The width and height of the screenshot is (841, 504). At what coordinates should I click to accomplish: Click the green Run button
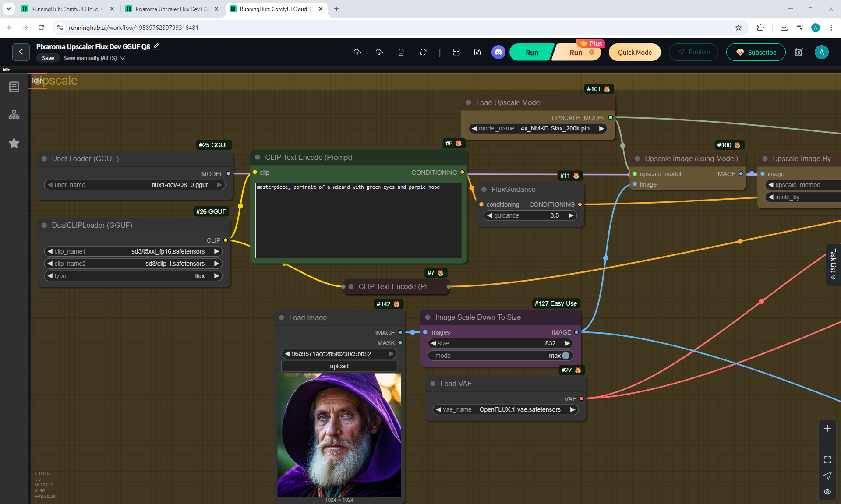(531, 53)
